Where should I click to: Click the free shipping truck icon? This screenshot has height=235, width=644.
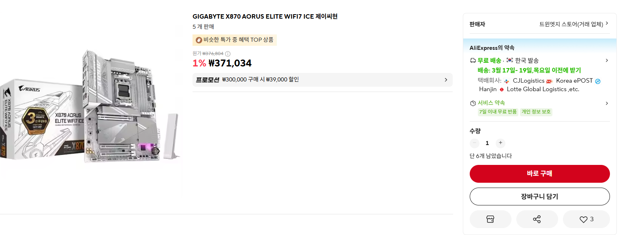(x=473, y=60)
